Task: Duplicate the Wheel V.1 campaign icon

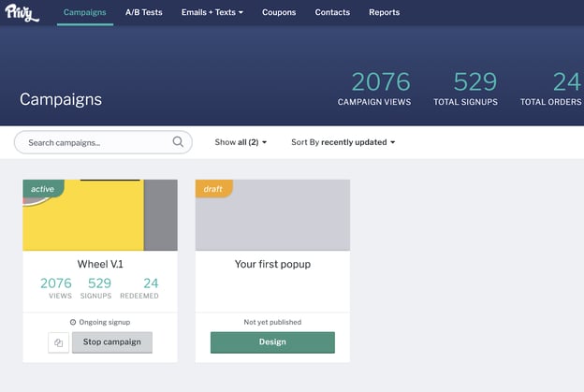Action: point(58,342)
